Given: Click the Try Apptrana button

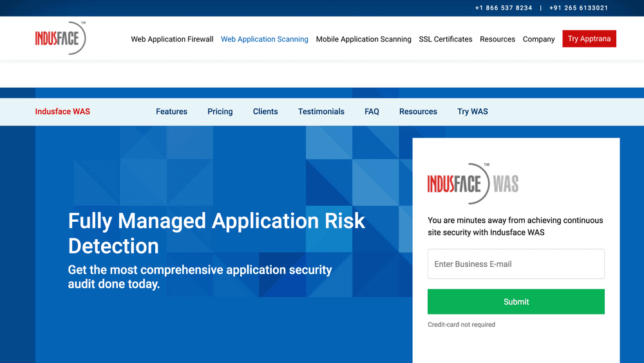Looking at the screenshot, I should coord(589,39).
